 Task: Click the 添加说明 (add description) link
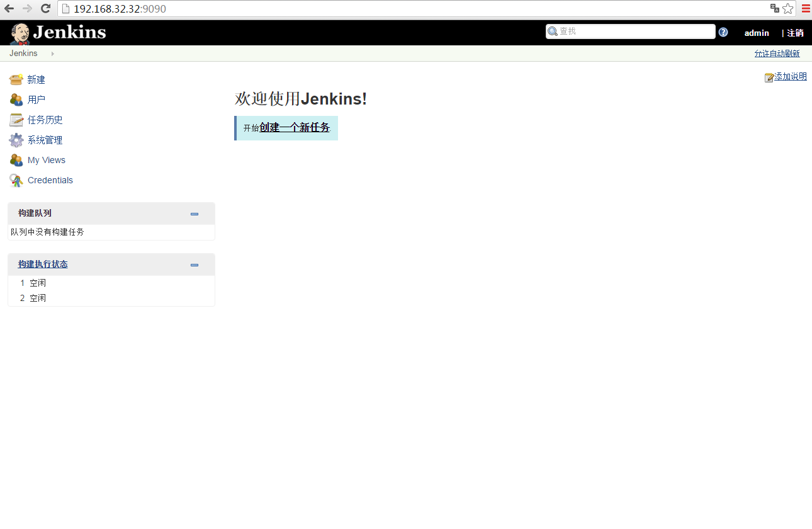(791, 77)
